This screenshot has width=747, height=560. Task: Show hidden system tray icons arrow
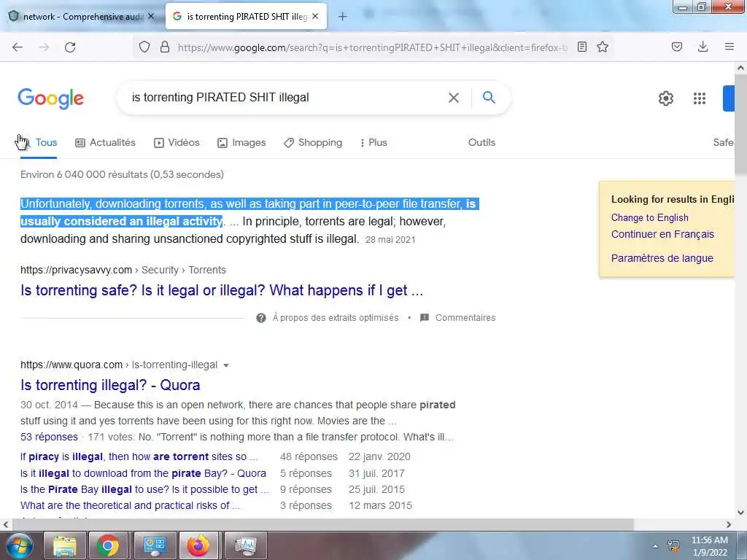coord(656,546)
